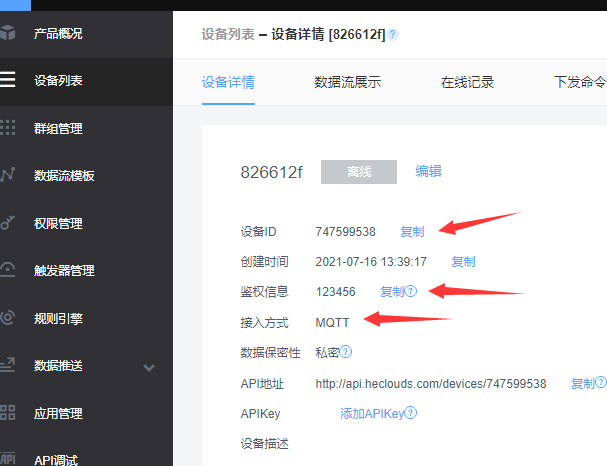Click the APIKey label
Image resolution: width=607 pixels, height=466 pixels.
coord(260,414)
